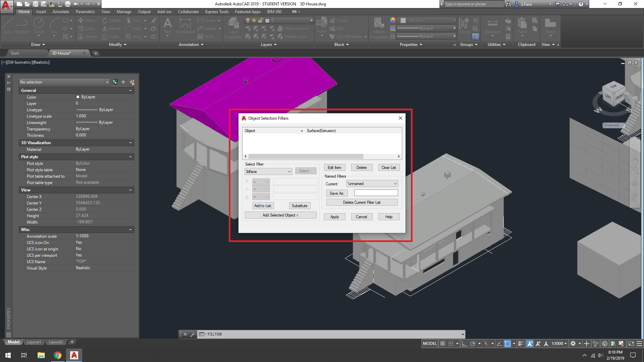Switch to the Annotate ribbon tab
This screenshot has width=644, height=362.
tap(61, 12)
